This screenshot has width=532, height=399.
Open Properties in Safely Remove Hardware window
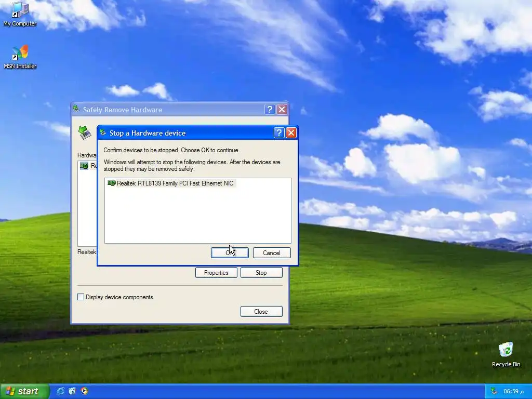point(216,273)
